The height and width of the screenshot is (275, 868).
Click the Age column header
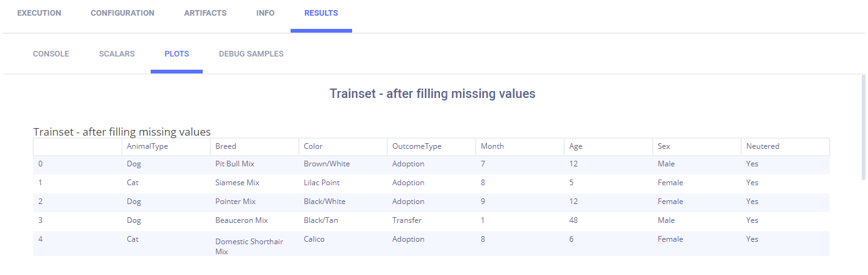pyautogui.click(x=576, y=146)
